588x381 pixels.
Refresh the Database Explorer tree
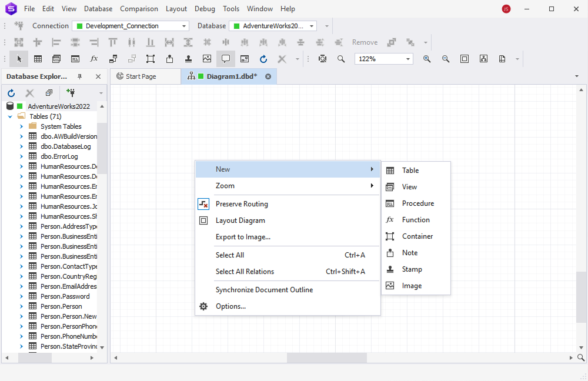(11, 92)
